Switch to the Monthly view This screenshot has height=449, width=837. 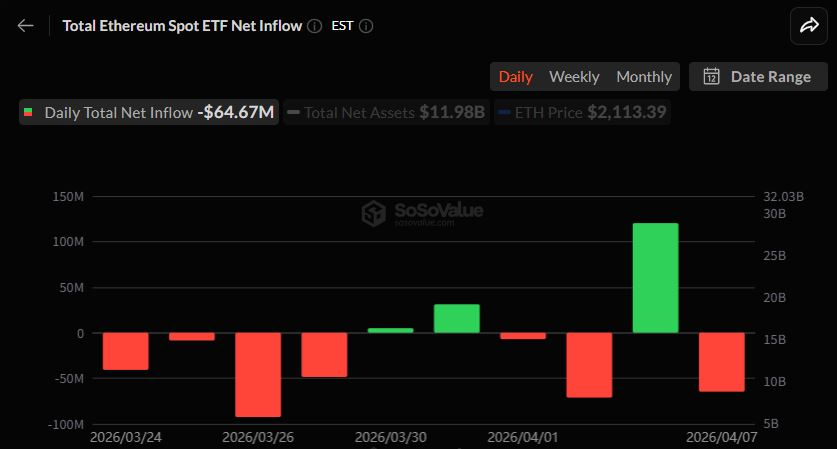point(644,77)
